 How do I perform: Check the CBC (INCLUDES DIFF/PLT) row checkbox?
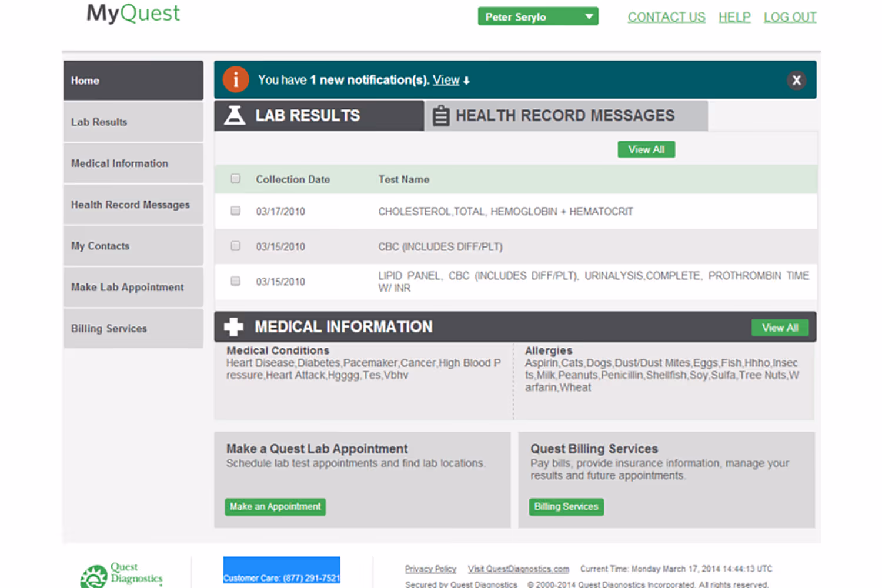[236, 246]
